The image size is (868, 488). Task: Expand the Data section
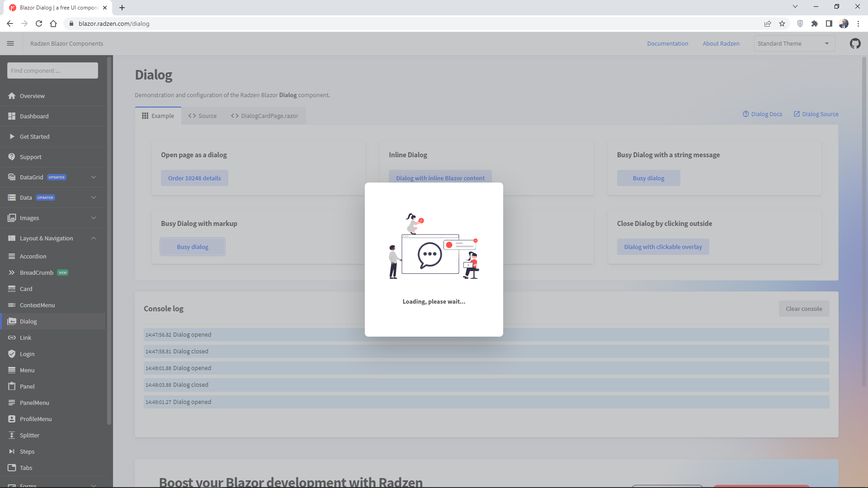94,197
